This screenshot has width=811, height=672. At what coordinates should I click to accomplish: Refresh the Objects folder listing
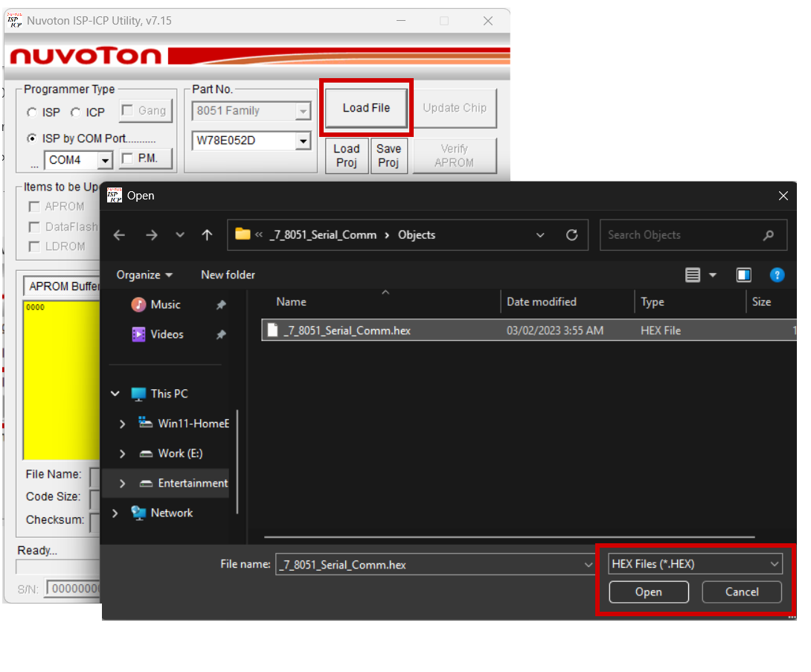[x=571, y=235]
